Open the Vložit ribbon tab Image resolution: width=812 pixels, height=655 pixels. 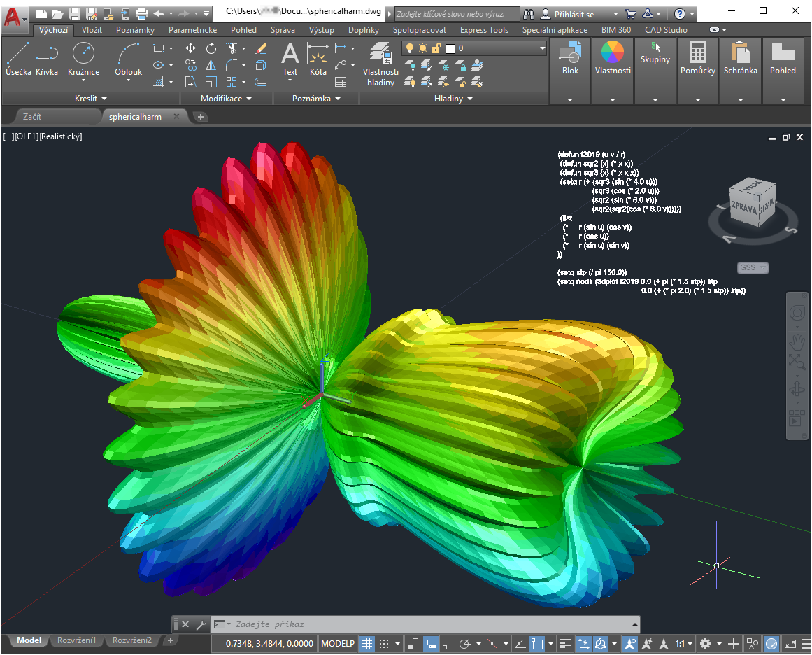coord(92,30)
